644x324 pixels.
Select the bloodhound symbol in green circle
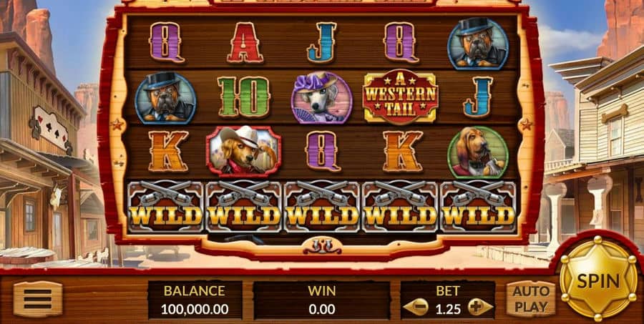tap(478, 152)
